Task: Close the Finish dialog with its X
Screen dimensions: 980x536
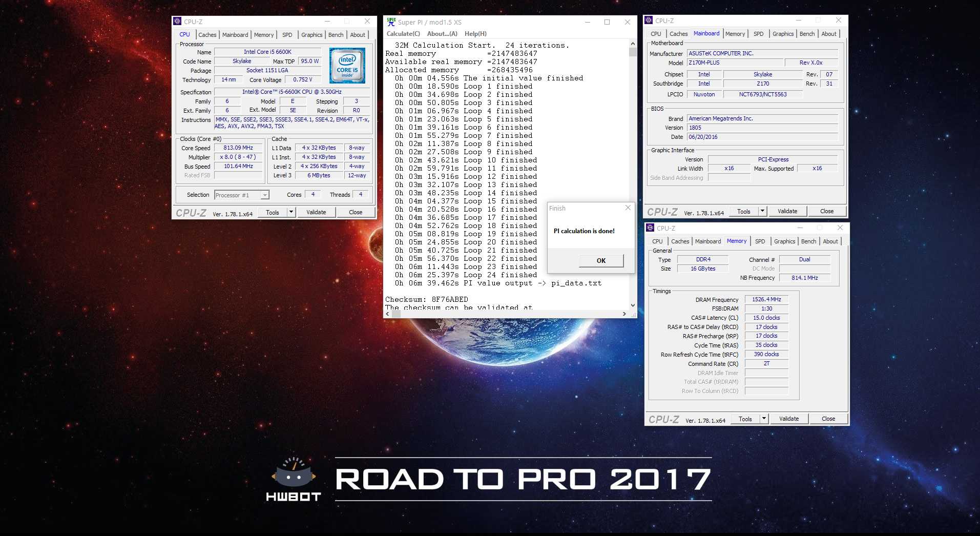Action: coord(628,208)
